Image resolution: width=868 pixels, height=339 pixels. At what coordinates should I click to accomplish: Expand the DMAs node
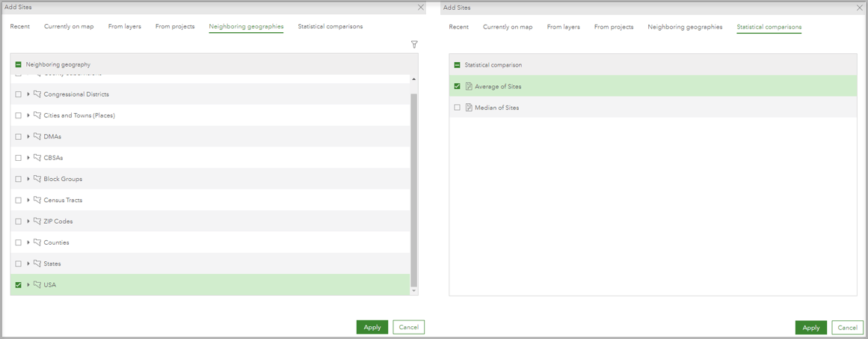(28, 136)
